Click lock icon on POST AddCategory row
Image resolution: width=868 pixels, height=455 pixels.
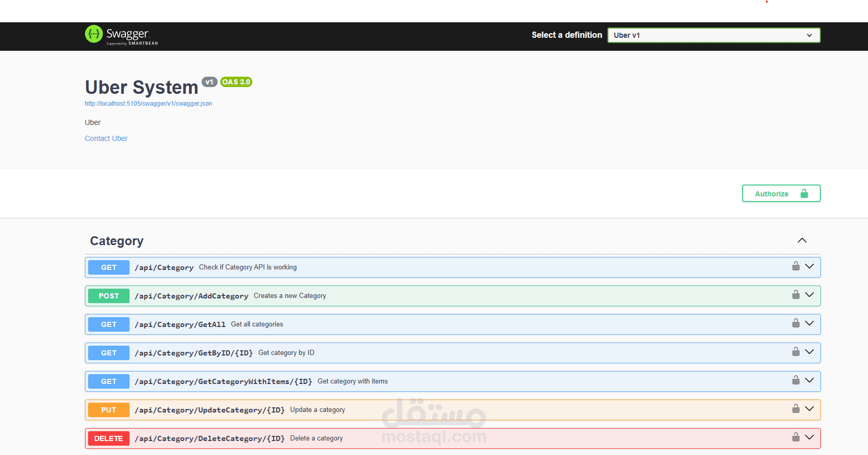coord(796,295)
